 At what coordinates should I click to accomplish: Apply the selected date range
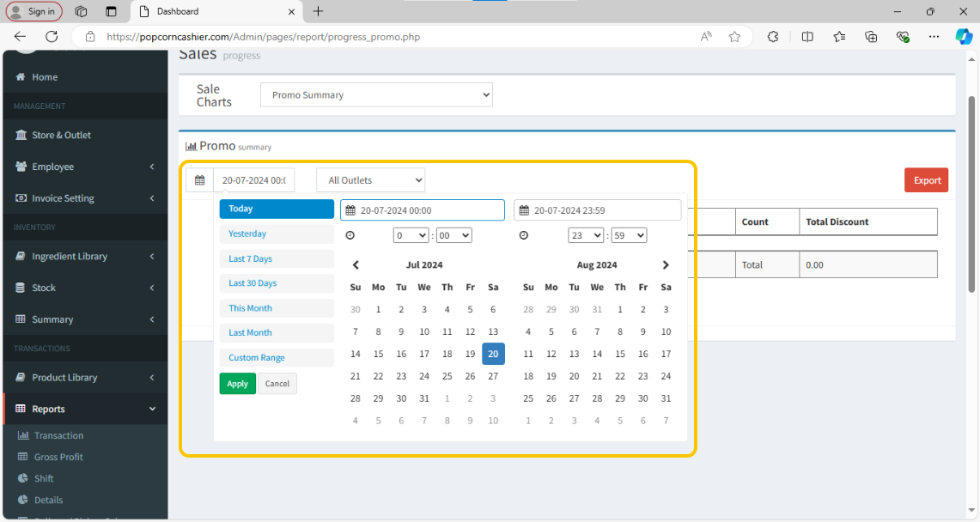238,384
